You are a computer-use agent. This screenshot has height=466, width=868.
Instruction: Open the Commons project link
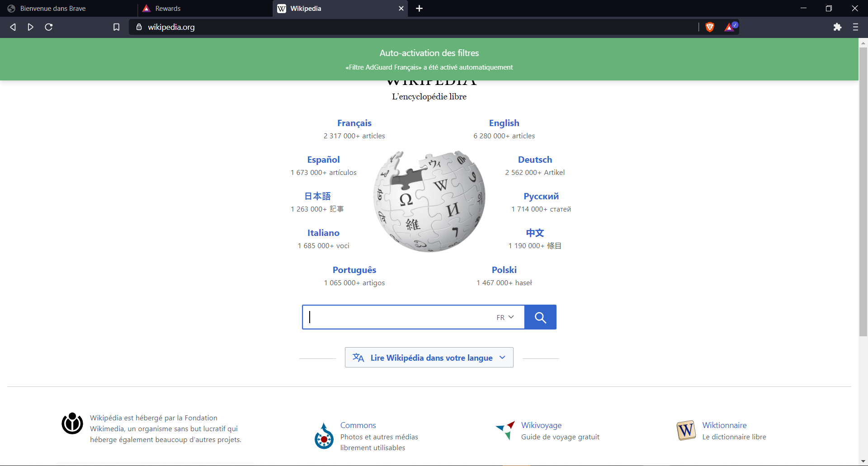pyautogui.click(x=358, y=425)
